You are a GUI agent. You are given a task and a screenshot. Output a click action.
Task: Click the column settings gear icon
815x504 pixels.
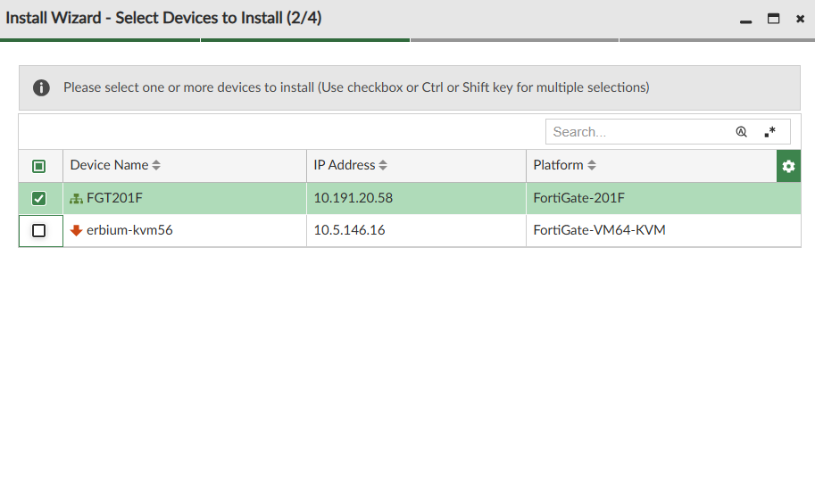788,166
